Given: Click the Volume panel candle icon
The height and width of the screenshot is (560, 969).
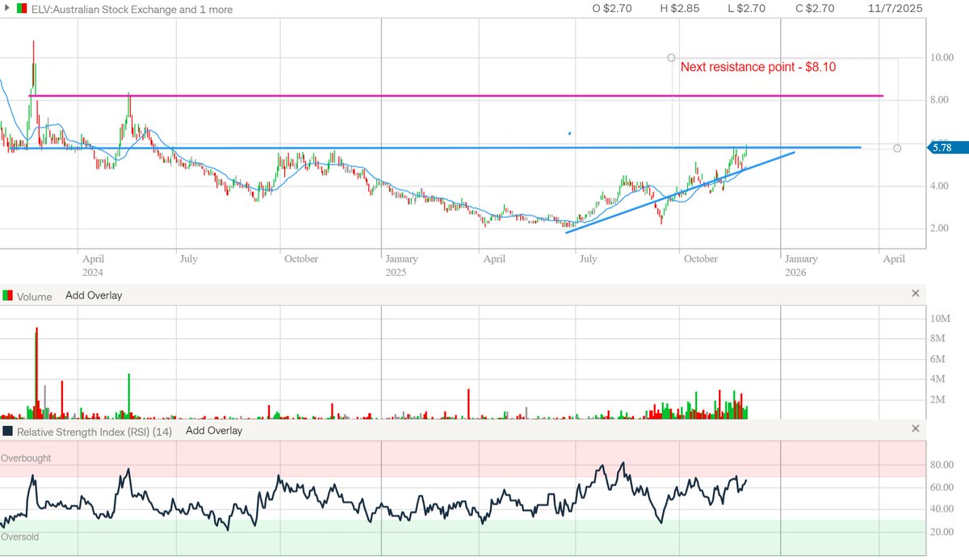Looking at the screenshot, I should [x=9, y=296].
